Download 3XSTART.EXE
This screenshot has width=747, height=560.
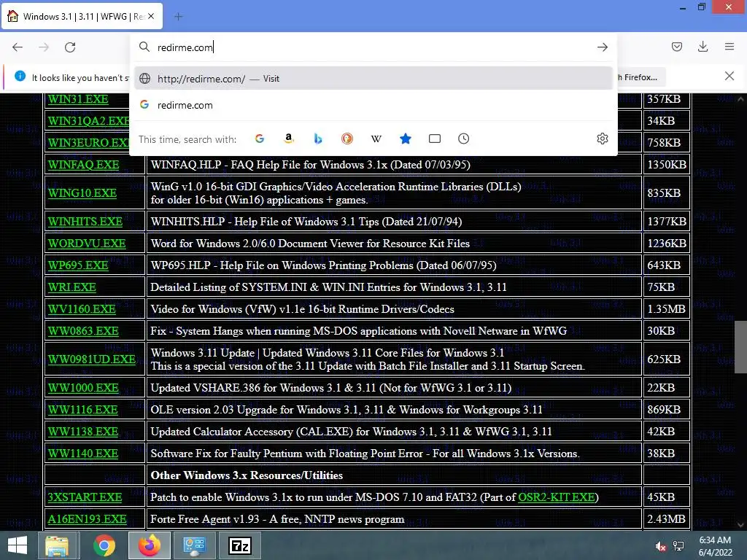tap(85, 497)
